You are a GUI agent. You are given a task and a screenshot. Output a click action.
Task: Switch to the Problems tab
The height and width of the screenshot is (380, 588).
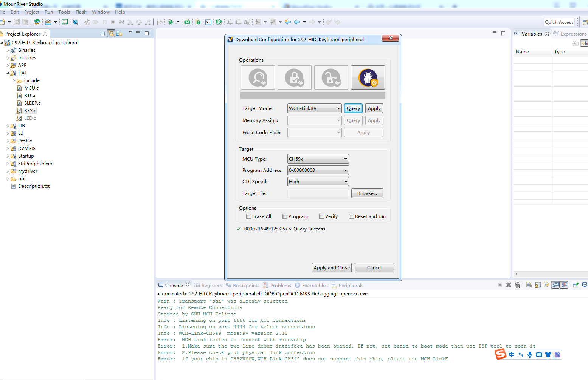tap(277, 285)
